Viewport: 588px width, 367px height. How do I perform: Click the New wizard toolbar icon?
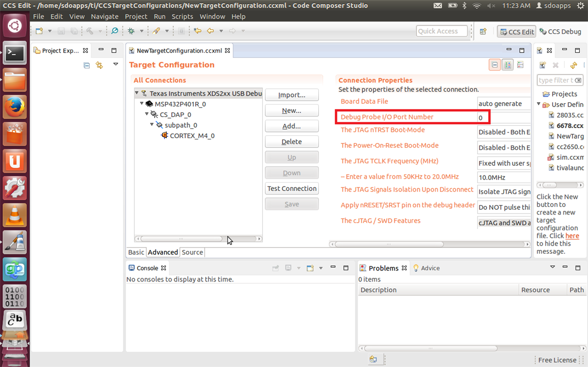coord(39,31)
